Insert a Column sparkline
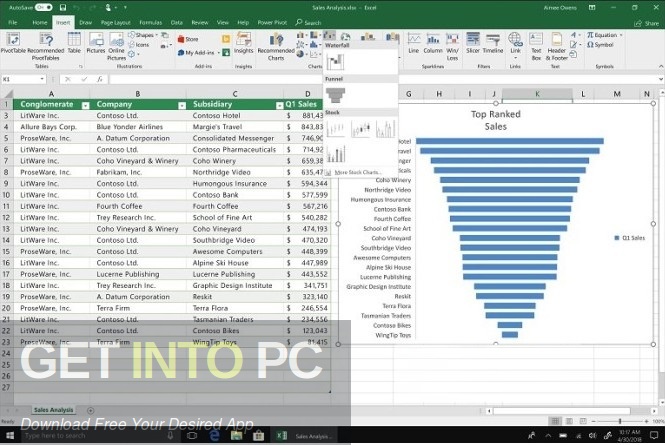The image size is (665, 445). [433, 43]
